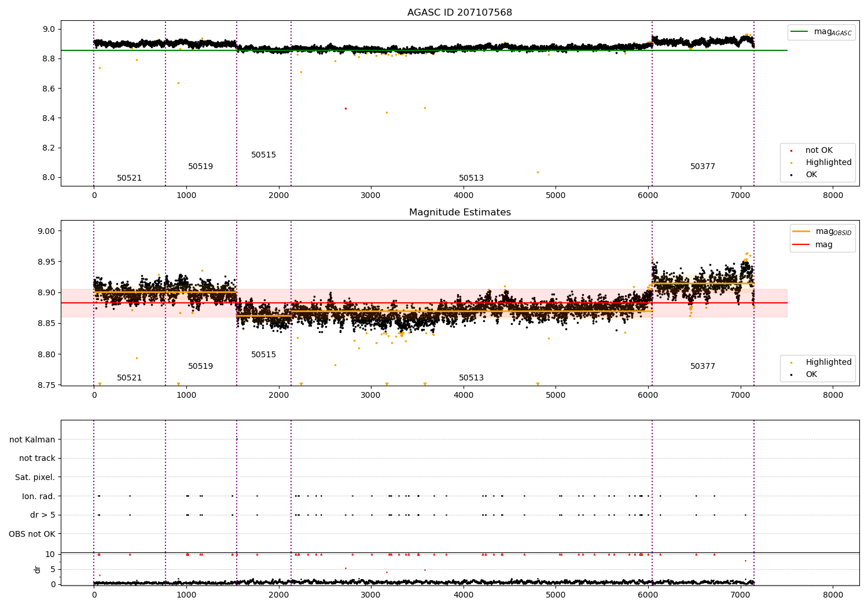Select the 'OBS not OK' axis label
This screenshot has width=868, height=608.
pyautogui.click(x=32, y=534)
